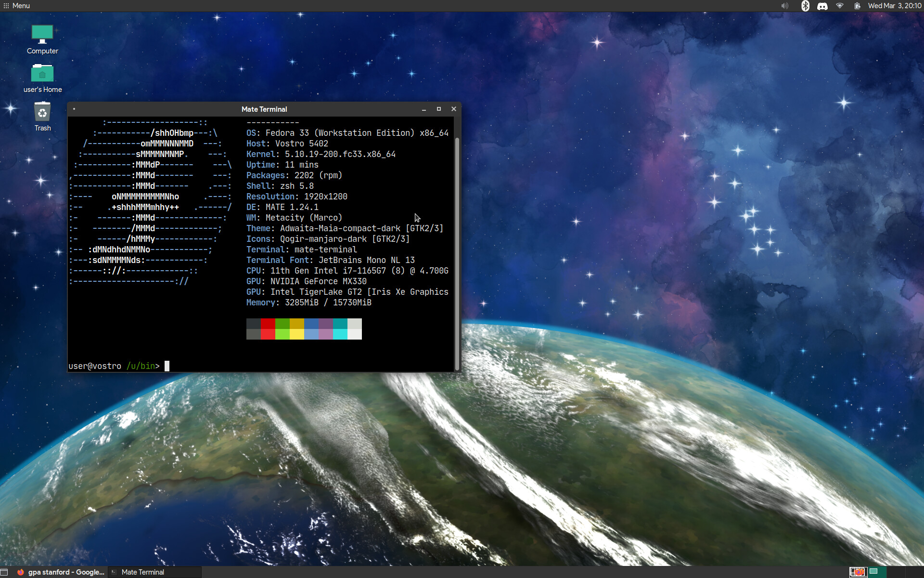Click the 'Packages: 2202 (rpm)' line

point(295,175)
